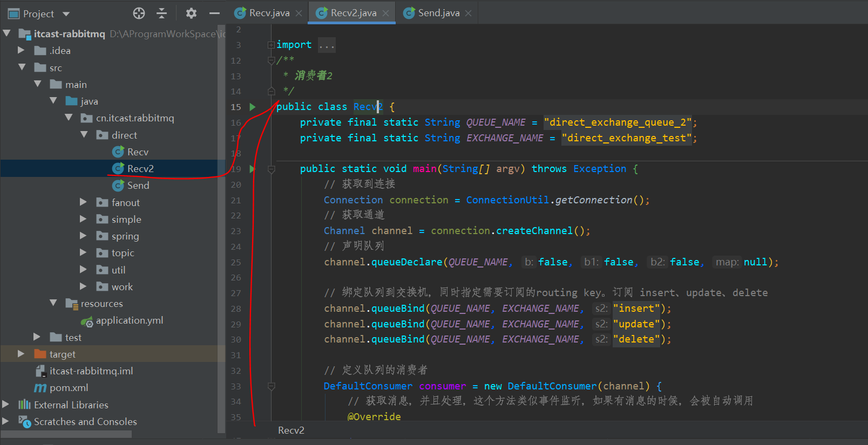Click the createChannel method call on line 23
This screenshot has height=445, width=868.
coord(534,231)
